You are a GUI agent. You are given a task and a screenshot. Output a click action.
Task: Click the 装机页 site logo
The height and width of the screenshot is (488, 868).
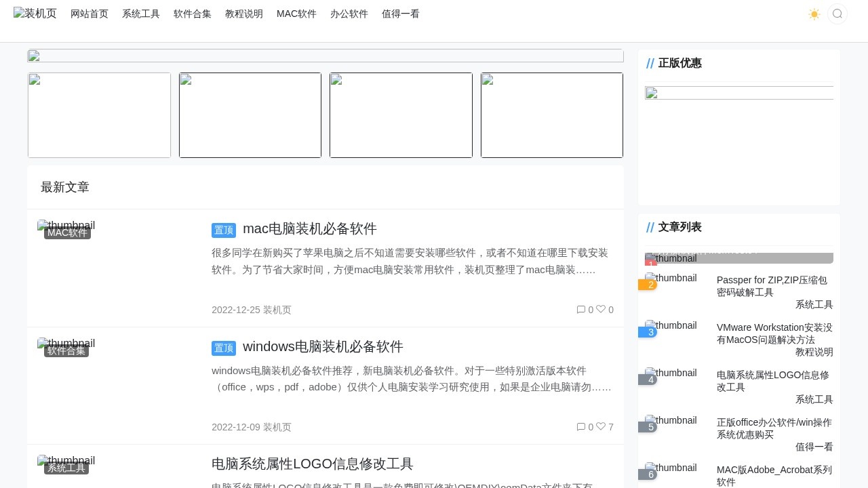[35, 14]
